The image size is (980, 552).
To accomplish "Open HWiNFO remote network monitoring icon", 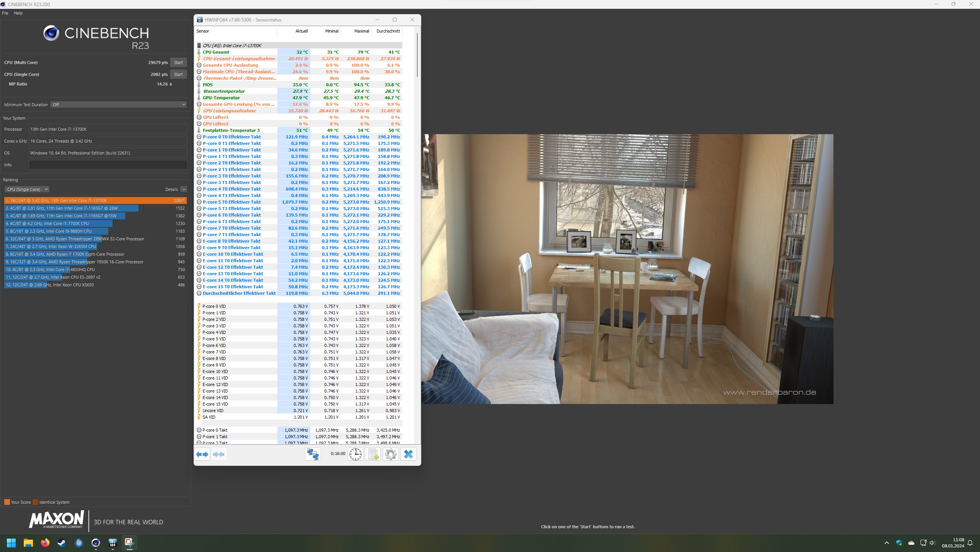I will (313, 454).
